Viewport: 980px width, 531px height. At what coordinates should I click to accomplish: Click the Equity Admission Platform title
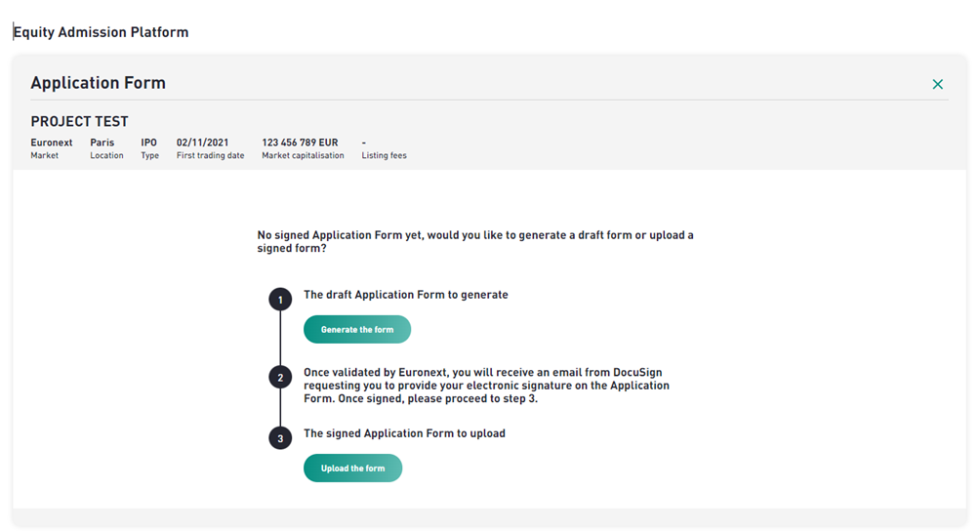coord(102,32)
